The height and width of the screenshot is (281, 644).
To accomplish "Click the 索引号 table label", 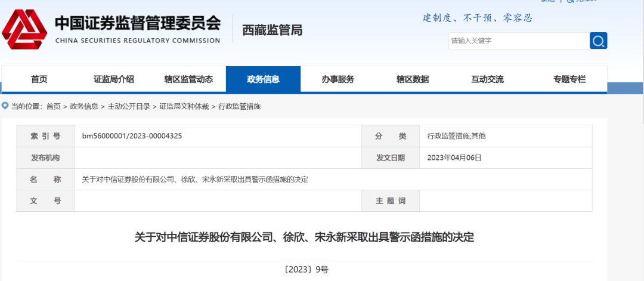I will pos(45,136).
